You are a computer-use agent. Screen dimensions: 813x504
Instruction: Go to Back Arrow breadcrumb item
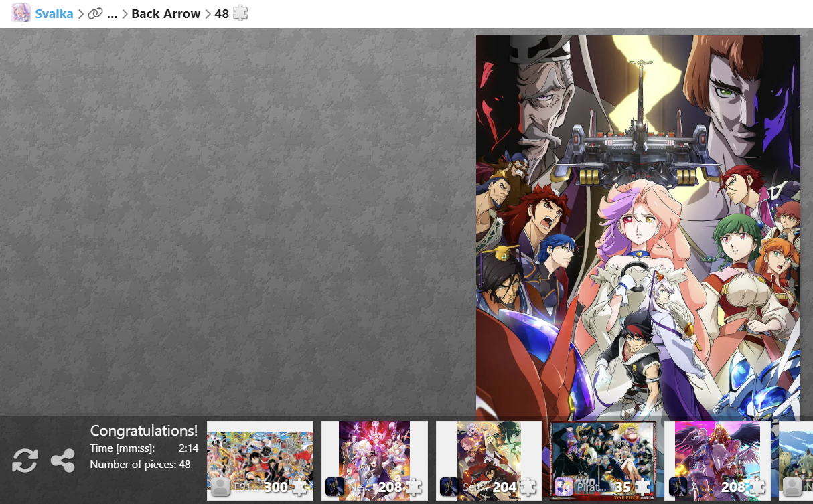click(x=166, y=13)
